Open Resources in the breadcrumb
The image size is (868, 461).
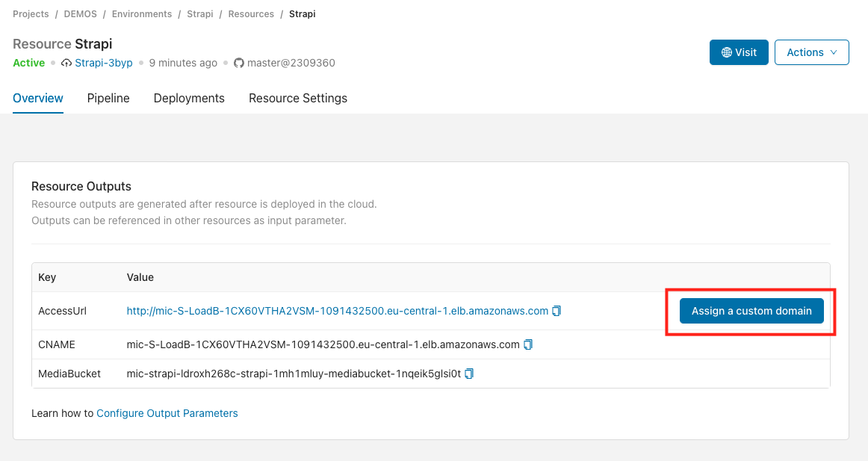(x=251, y=14)
